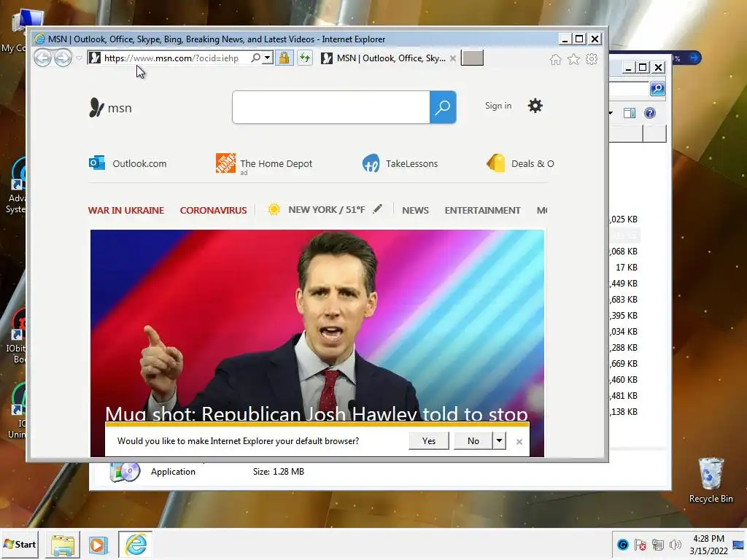Viewport: 747px width, 560px height.
Task: Open the Start menu
Action: tap(20, 544)
